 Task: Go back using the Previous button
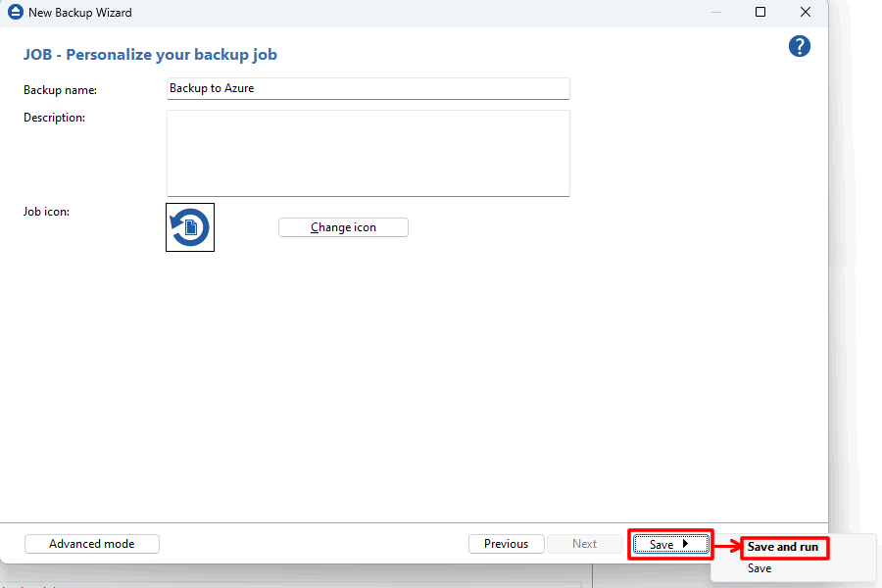click(507, 543)
